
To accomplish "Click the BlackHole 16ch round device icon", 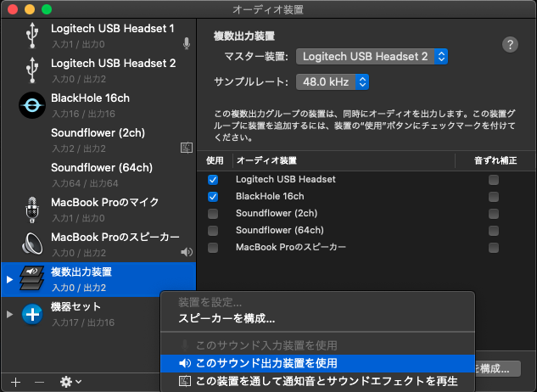I will tap(32, 105).
